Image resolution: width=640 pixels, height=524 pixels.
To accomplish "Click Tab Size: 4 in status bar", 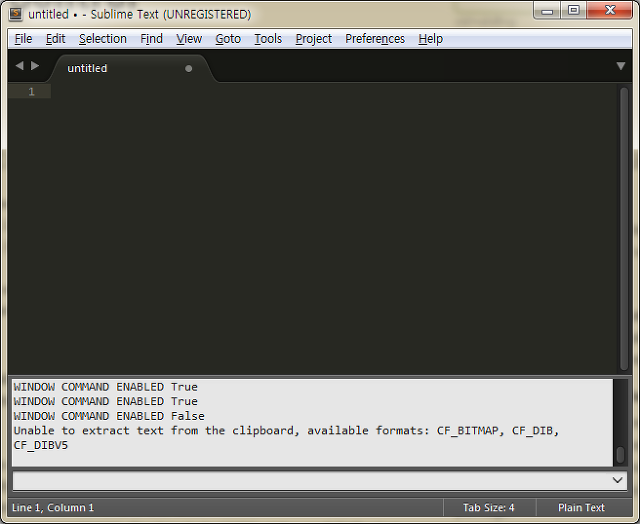I will (x=489, y=508).
